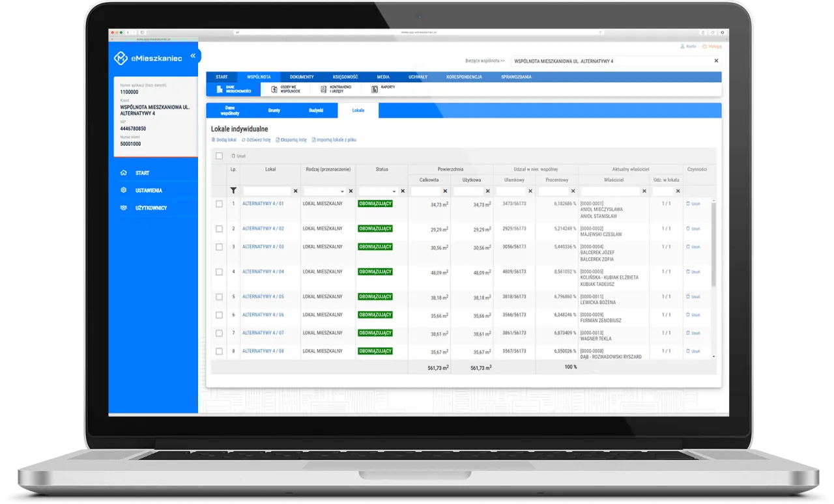
Task: Select the checkbox for row Alternatywy 4 / 05
Action: coord(220,296)
